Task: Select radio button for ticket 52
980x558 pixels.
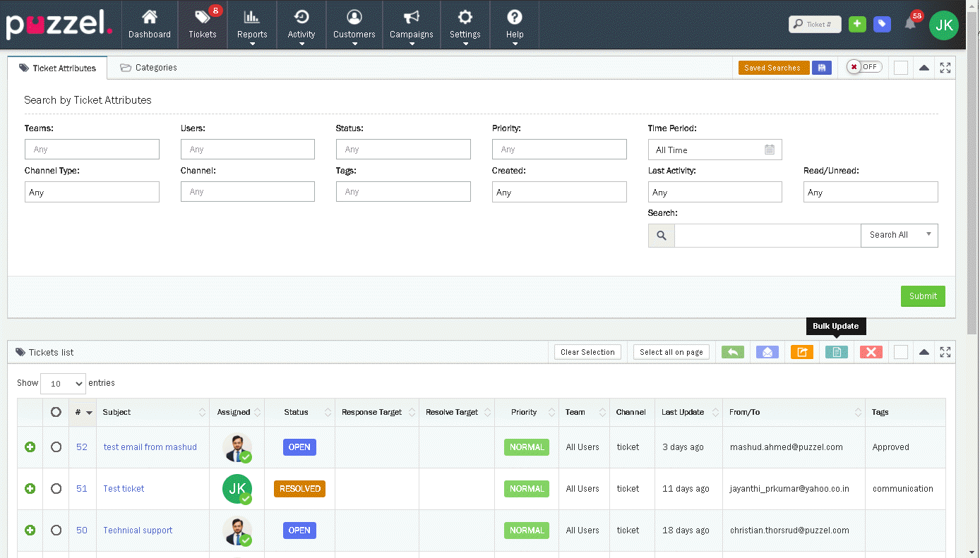Action: tap(56, 447)
